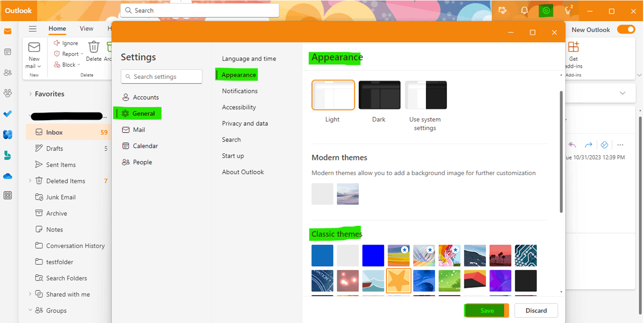Image resolution: width=644 pixels, height=323 pixels.
Task: Switch to the Home ribbon tab
Action: click(x=57, y=29)
